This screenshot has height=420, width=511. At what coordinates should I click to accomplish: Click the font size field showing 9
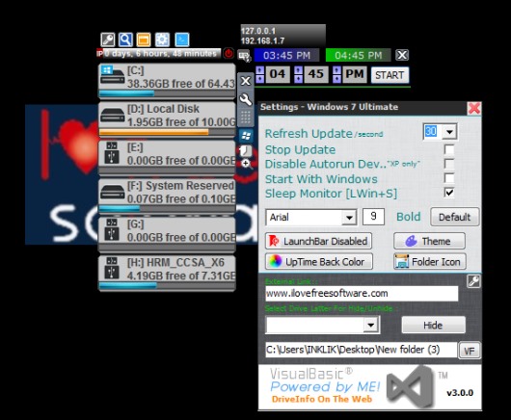point(373,217)
